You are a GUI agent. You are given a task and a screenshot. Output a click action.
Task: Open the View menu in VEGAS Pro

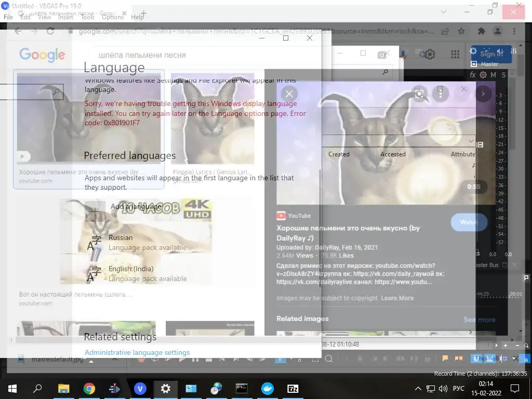(44, 17)
